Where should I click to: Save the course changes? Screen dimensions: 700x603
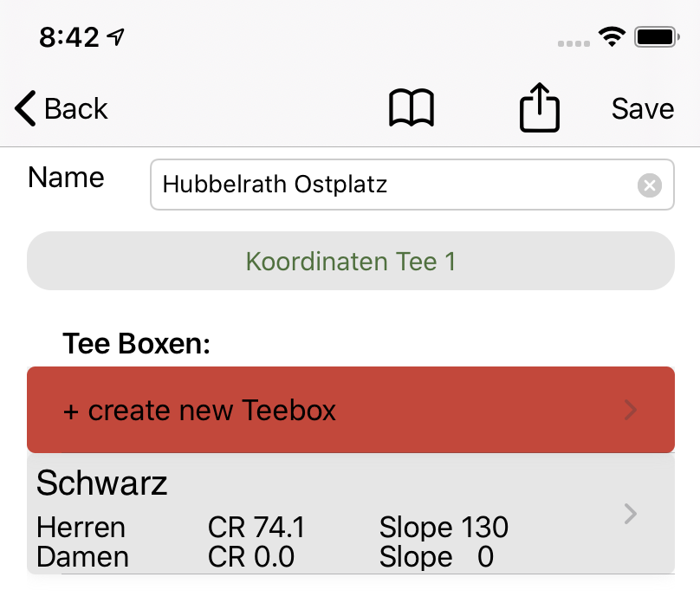pyautogui.click(x=642, y=109)
